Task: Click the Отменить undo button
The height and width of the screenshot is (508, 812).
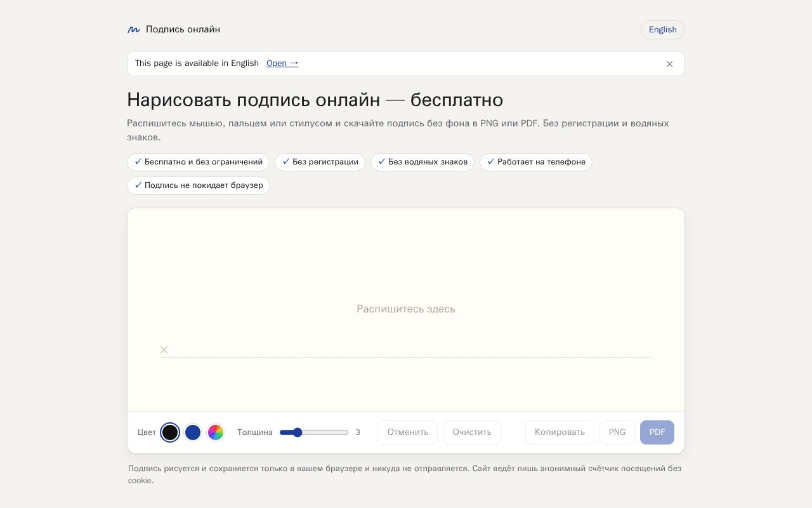Action: pos(407,432)
